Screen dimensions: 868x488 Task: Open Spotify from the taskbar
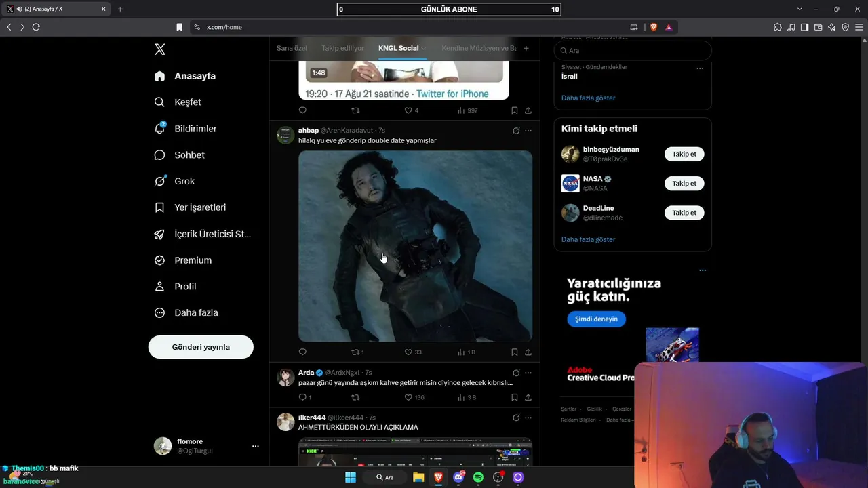tap(478, 477)
